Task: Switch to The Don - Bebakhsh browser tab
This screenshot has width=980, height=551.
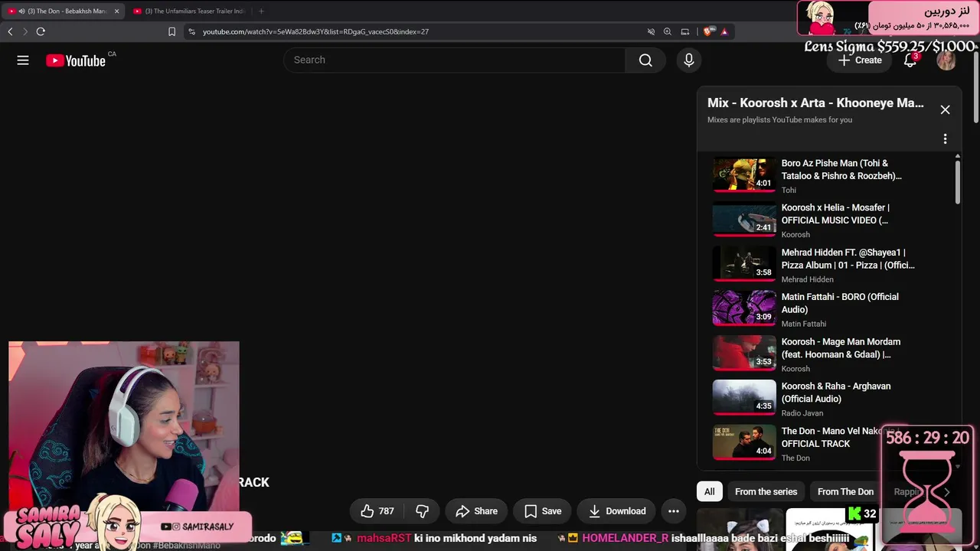Action: tap(63, 11)
